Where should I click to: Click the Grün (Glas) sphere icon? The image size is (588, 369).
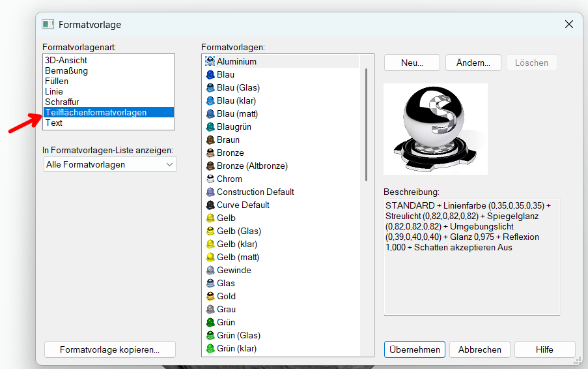tap(210, 335)
